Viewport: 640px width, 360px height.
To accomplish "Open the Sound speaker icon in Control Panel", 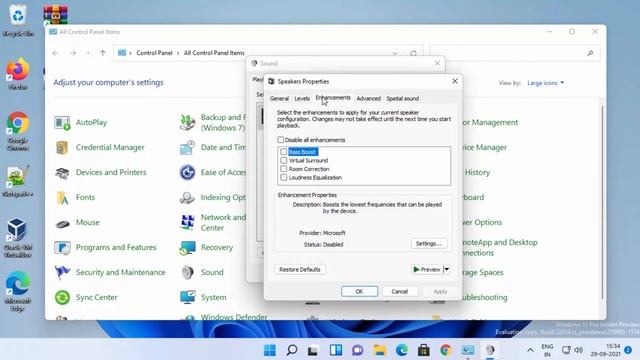I will (x=187, y=272).
